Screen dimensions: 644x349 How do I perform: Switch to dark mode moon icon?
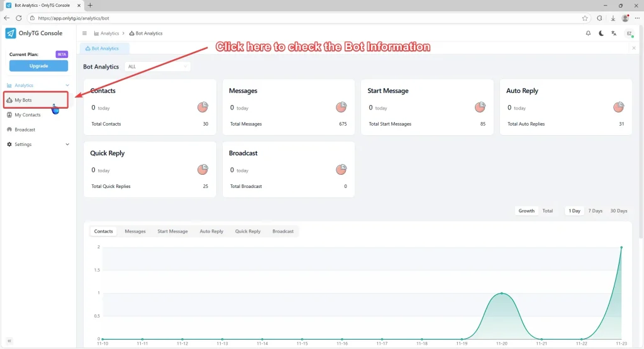point(601,33)
